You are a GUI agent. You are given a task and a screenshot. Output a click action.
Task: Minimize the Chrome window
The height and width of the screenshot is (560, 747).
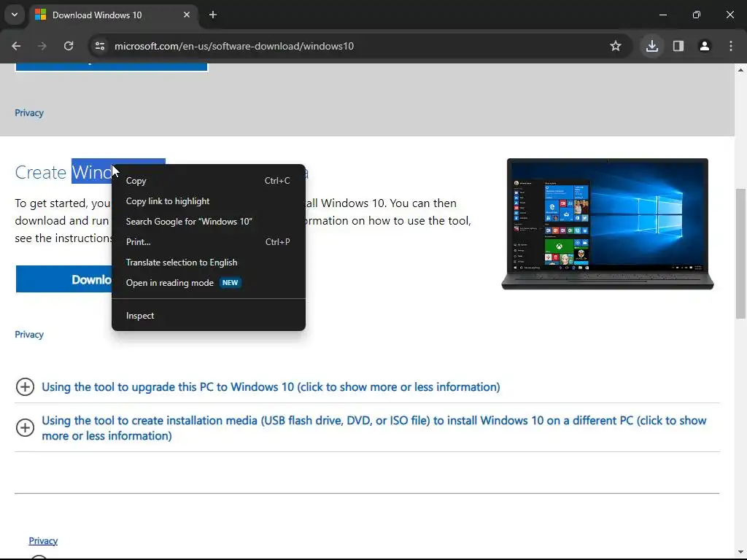(662, 15)
